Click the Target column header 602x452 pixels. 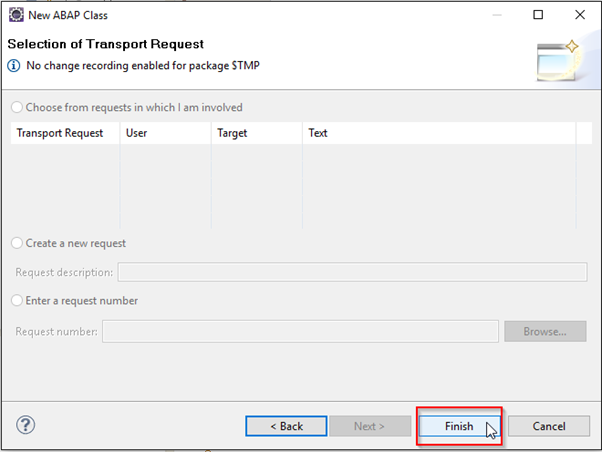tap(257, 133)
